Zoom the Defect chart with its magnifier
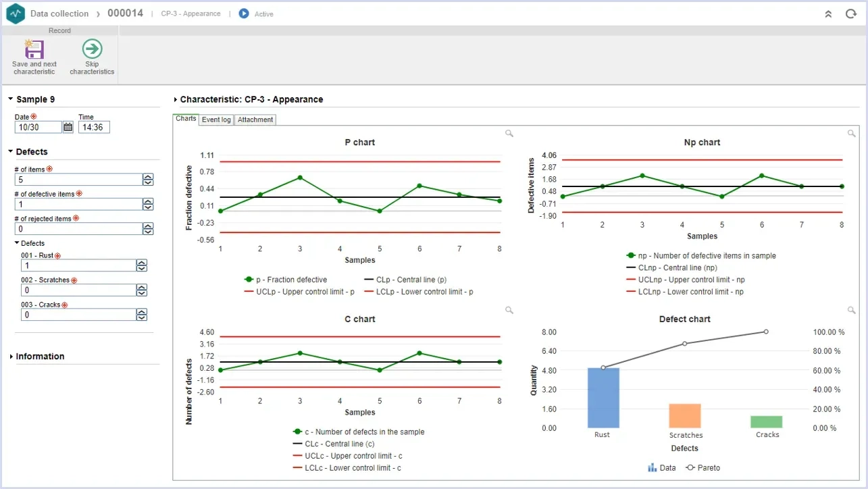Viewport: 868px width, 489px height. 852,310
